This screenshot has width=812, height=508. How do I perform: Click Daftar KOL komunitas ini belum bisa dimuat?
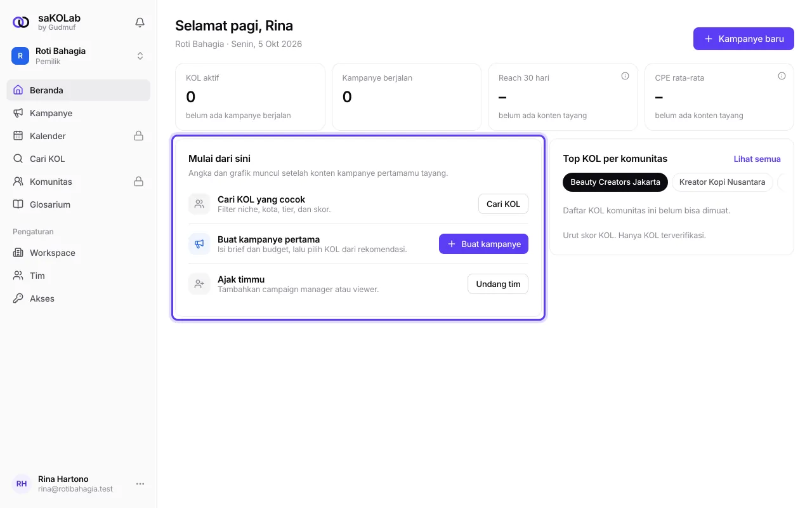click(x=646, y=210)
